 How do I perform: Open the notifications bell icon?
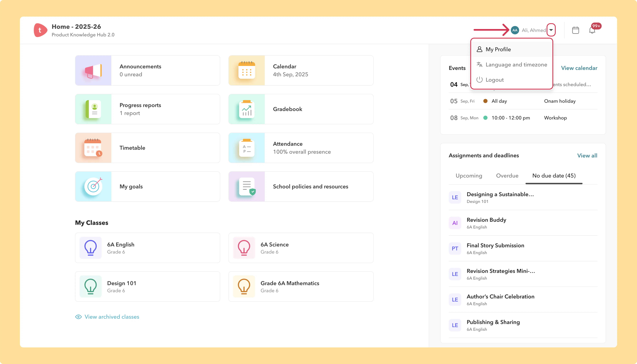pyautogui.click(x=592, y=30)
